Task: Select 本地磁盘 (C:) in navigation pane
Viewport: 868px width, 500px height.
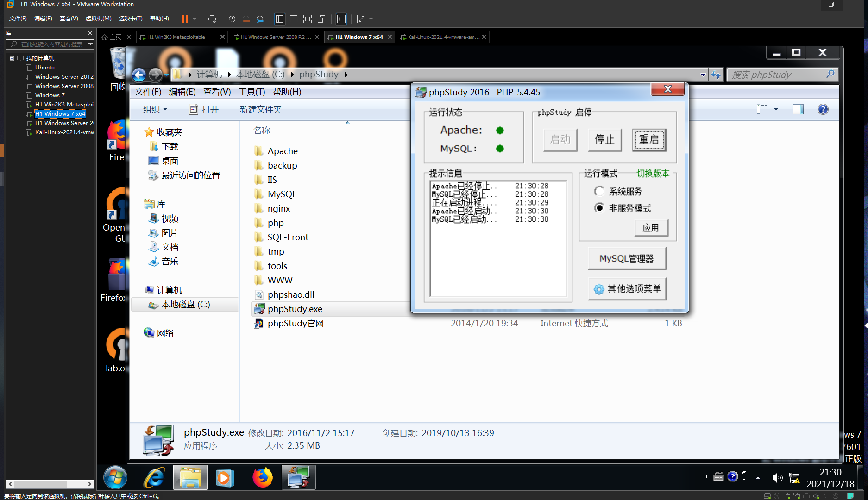Action: [x=185, y=305]
